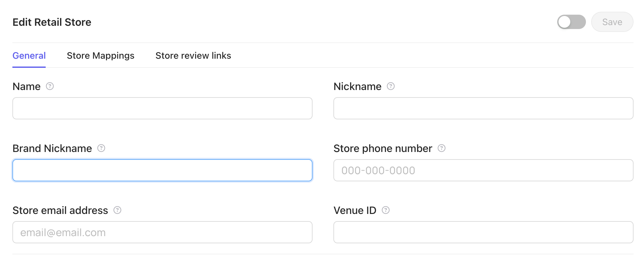Click the Store phone number field
644x257 pixels.
click(x=483, y=170)
